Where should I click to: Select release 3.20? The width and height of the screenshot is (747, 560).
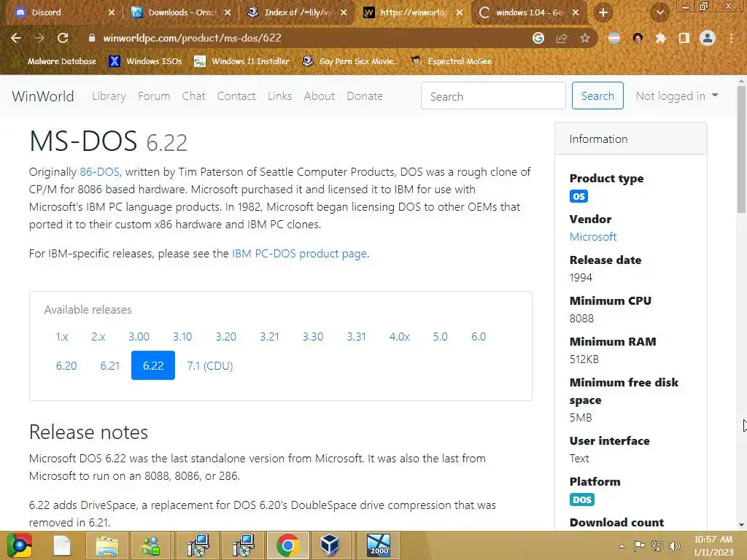pos(226,337)
